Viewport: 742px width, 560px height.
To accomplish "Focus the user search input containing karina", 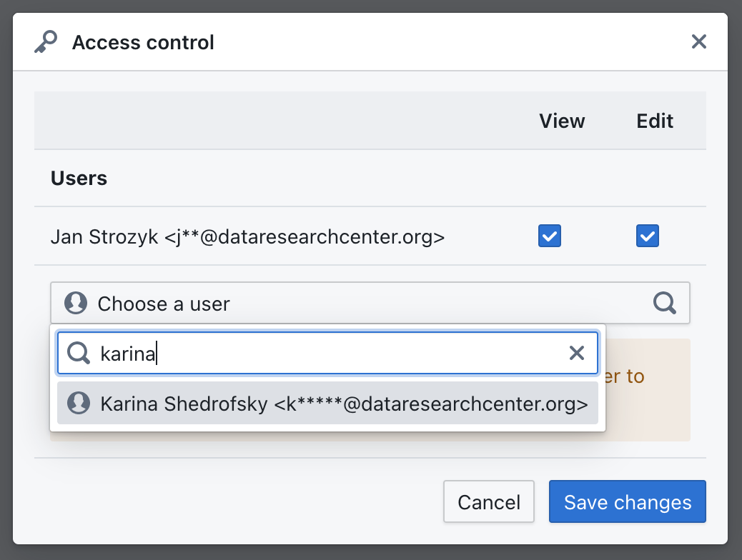I will (327, 353).
